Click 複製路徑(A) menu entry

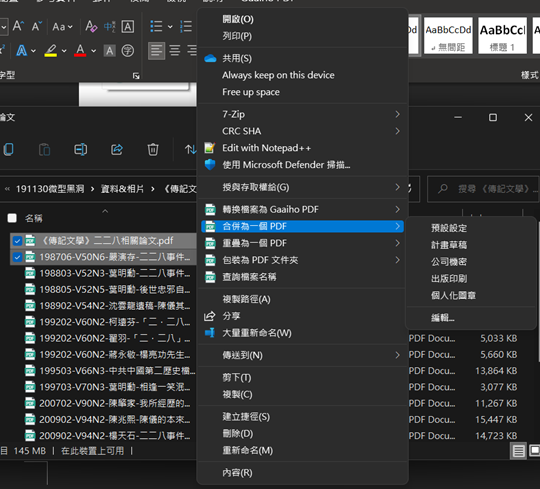(x=302, y=299)
